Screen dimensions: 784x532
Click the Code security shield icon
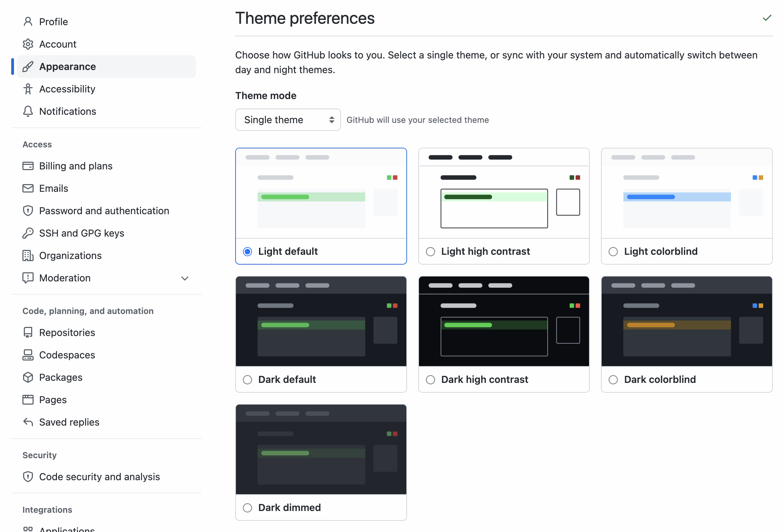(28, 477)
